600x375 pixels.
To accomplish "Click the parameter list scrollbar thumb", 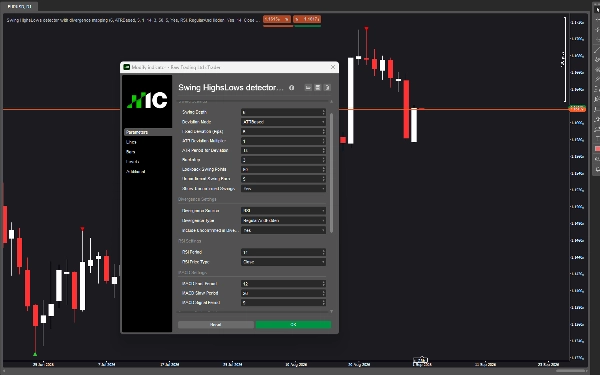I will click(331, 173).
